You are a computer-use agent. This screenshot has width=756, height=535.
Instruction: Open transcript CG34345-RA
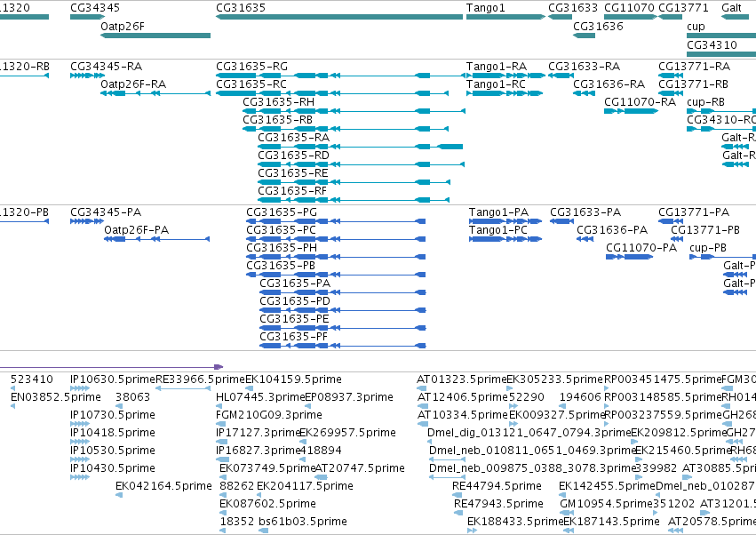(87, 76)
